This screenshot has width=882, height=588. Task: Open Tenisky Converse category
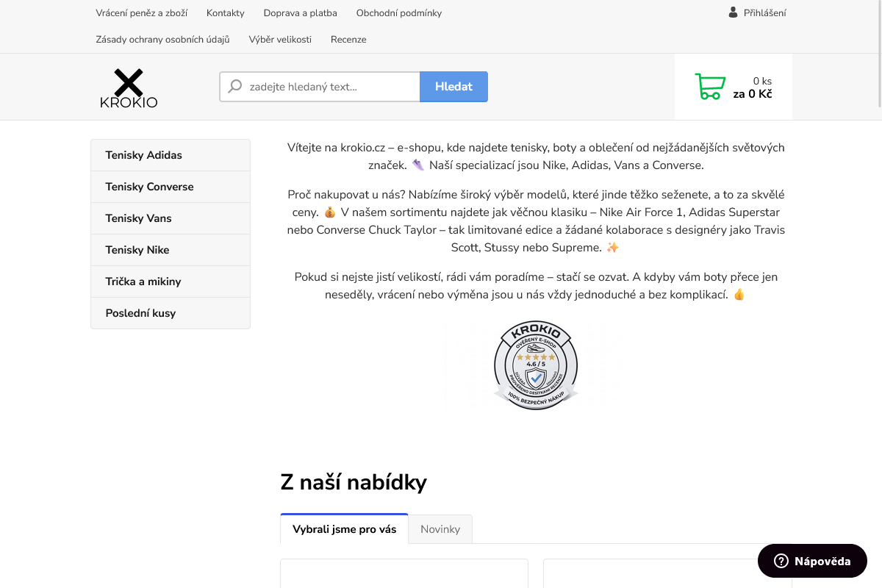point(149,187)
